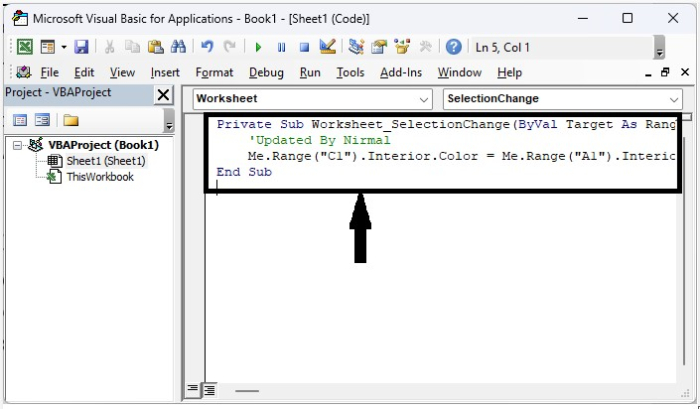The width and height of the screenshot is (700, 409).
Task: Click the Break pause icon
Action: click(281, 47)
